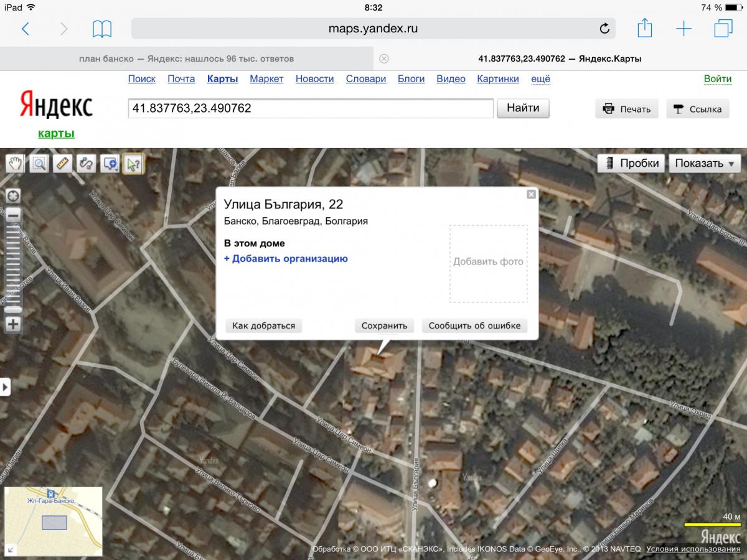The height and width of the screenshot is (560, 747).
Task: Select hand pan map tool
Action: tap(16, 164)
